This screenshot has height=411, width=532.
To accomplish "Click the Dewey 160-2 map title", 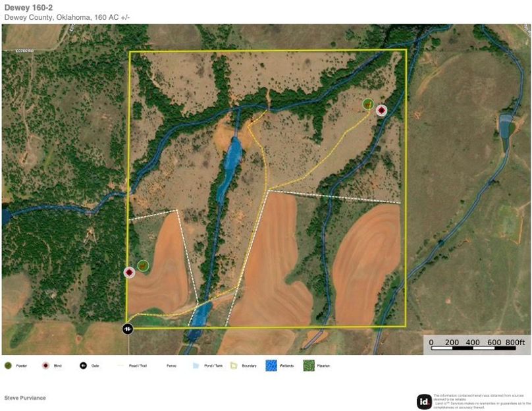I will click(x=24, y=7).
